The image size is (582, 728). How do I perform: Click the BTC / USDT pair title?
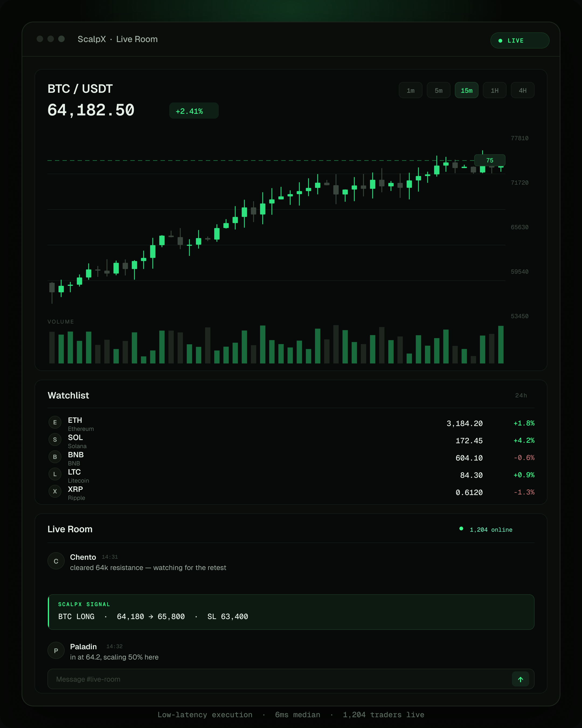(x=80, y=89)
